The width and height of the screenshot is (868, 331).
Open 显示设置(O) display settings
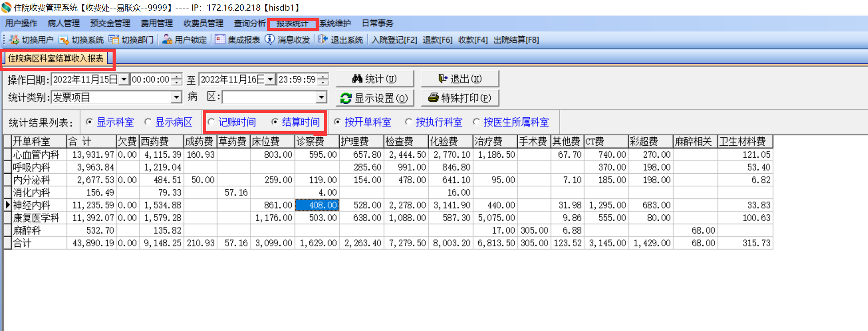(x=375, y=98)
